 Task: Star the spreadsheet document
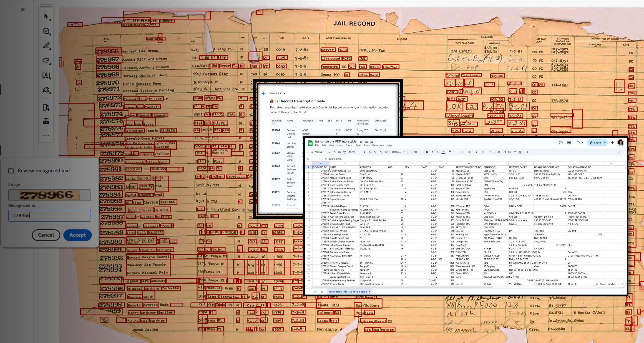(361, 142)
